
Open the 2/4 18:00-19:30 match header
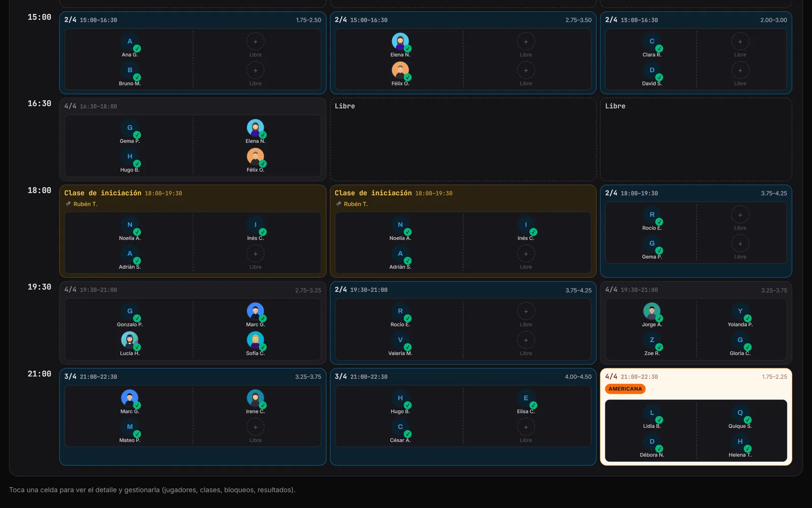coord(632,194)
